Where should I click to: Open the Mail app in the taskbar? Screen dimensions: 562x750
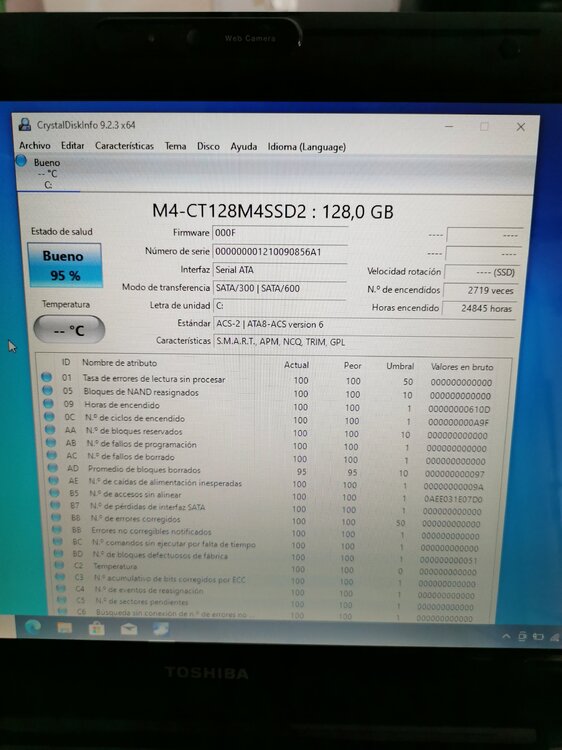tap(129, 629)
